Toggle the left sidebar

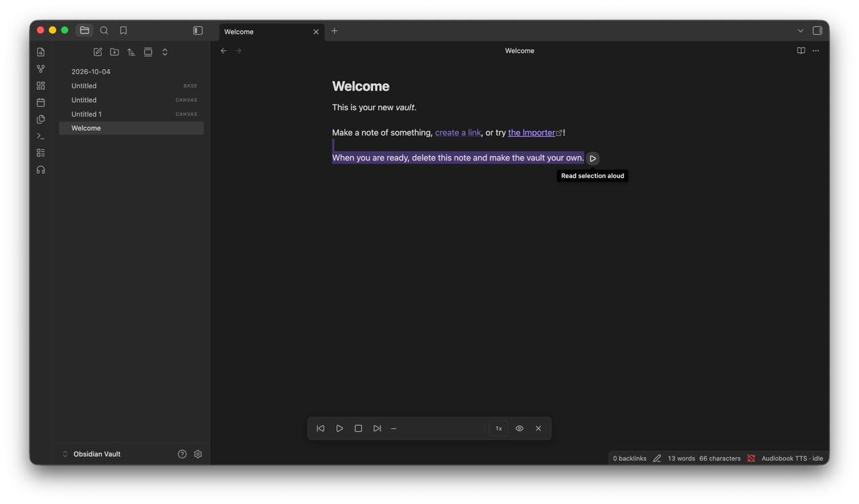click(x=198, y=30)
